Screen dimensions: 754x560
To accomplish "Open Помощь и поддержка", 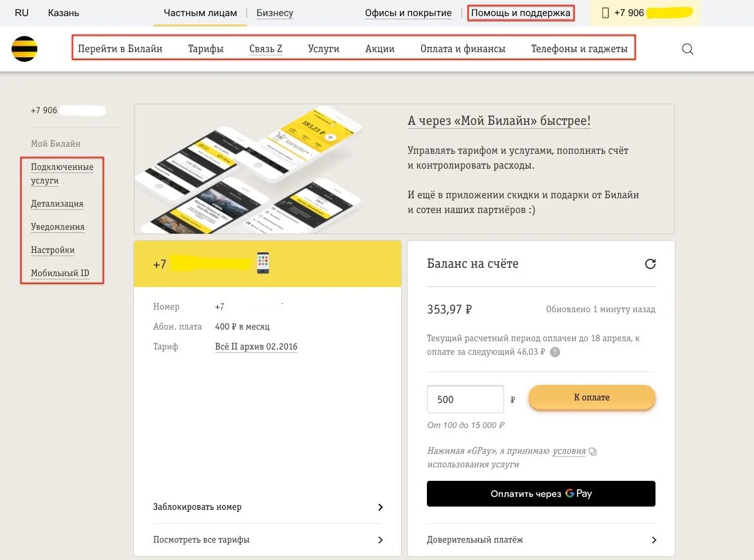I will click(x=521, y=13).
